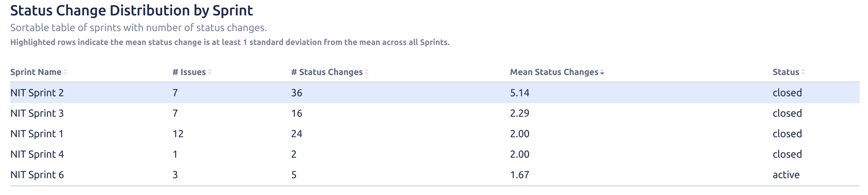Click the 5.14 mean value cell

520,93
